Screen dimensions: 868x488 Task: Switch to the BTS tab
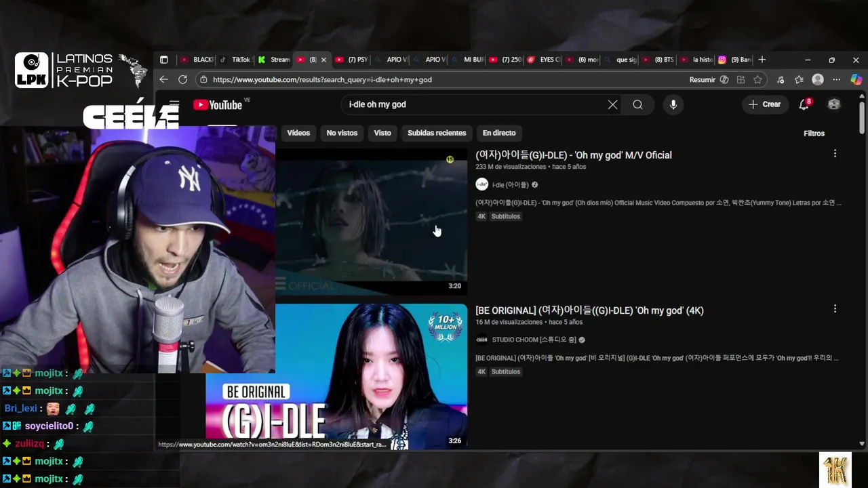tap(658, 60)
